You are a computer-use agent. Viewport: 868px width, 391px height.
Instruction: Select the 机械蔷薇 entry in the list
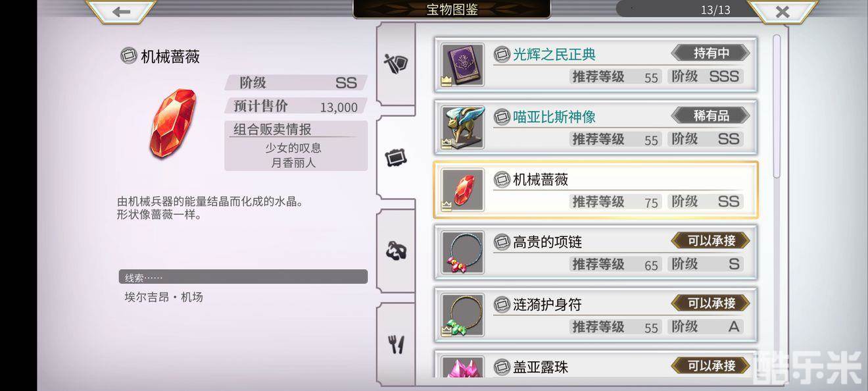pyautogui.click(x=596, y=190)
